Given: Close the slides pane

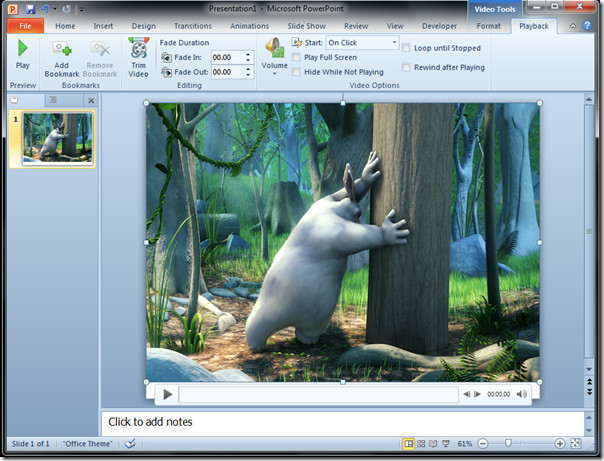Looking at the screenshot, I should (91, 101).
